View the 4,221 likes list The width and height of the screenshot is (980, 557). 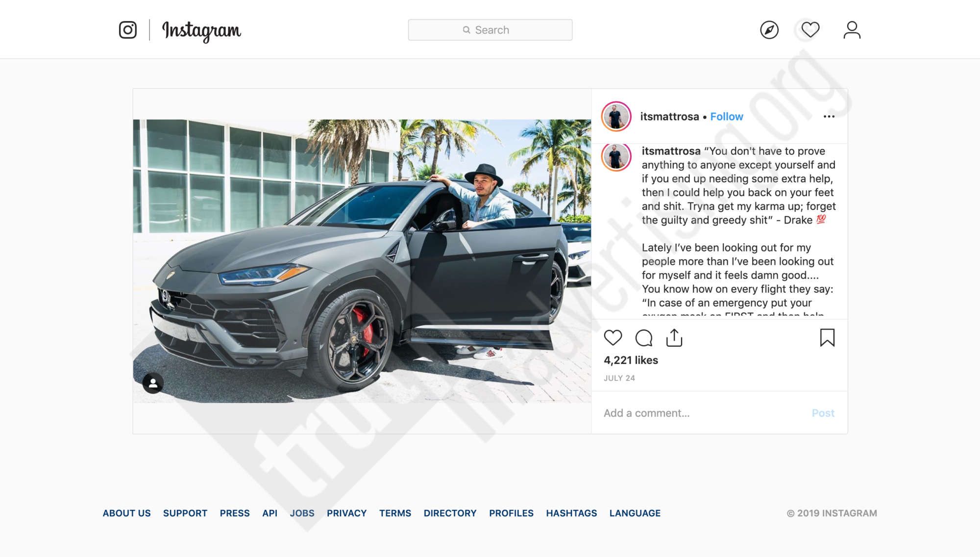point(631,360)
